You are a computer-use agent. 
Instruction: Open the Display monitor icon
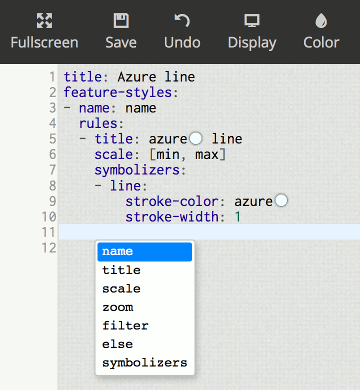click(252, 21)
